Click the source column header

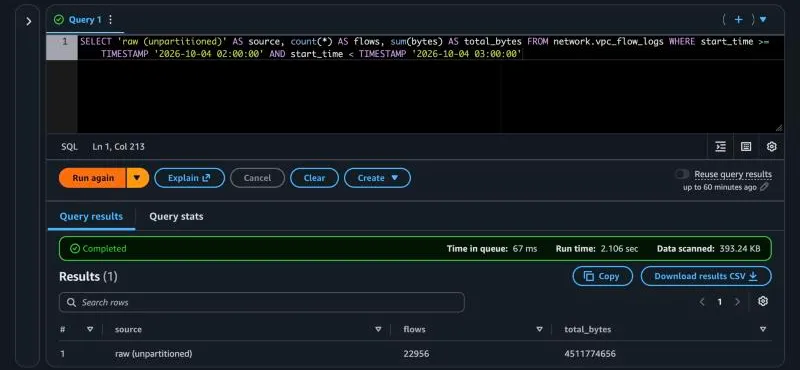128,330
